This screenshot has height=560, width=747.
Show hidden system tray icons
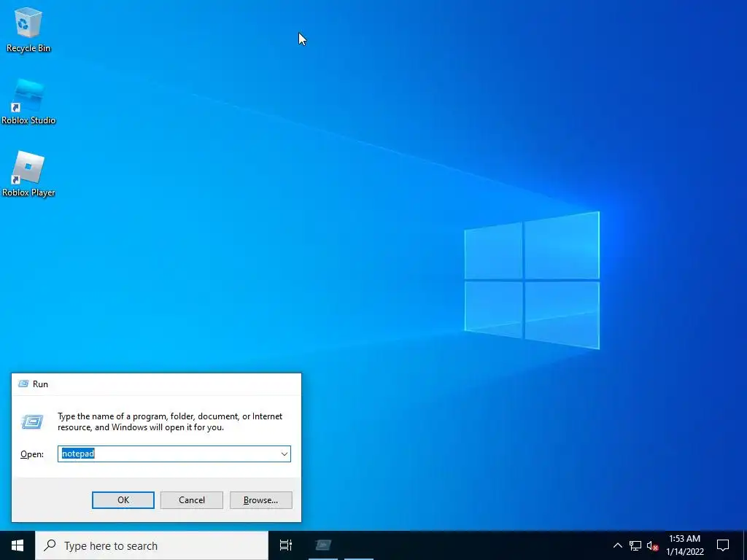[x=617, y=545]
